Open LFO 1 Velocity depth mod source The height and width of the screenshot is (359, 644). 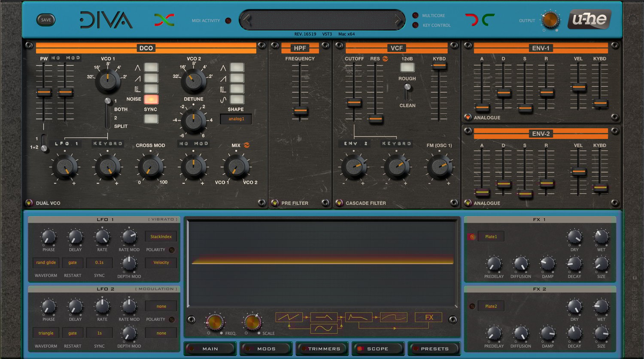pyautogui.click(x=161, y=262)
